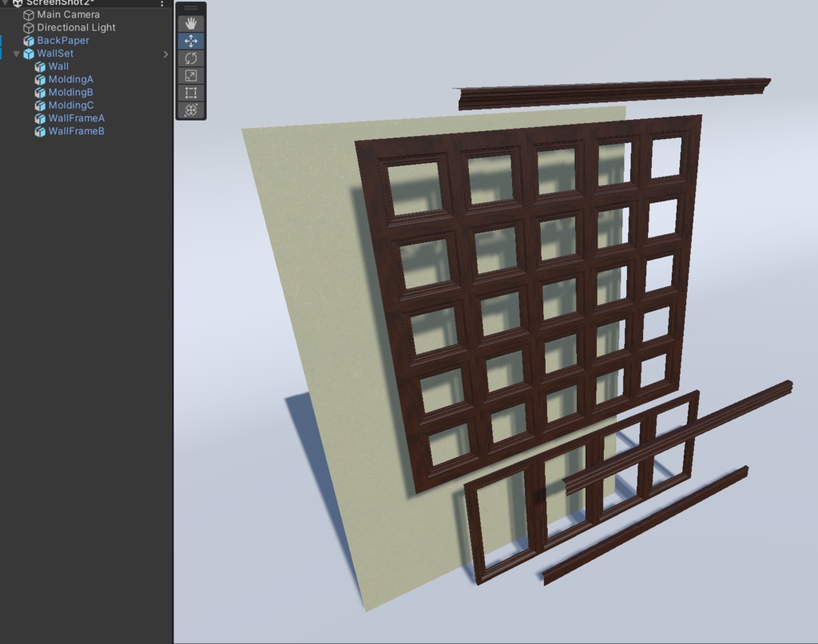Select the Rect Transform tool
The height and width of the screenshot is (644, 818).
[x=191, y=93]
